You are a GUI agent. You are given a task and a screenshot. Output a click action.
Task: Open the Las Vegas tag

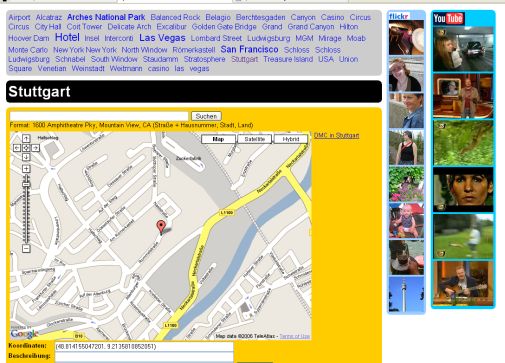point(162,38)
